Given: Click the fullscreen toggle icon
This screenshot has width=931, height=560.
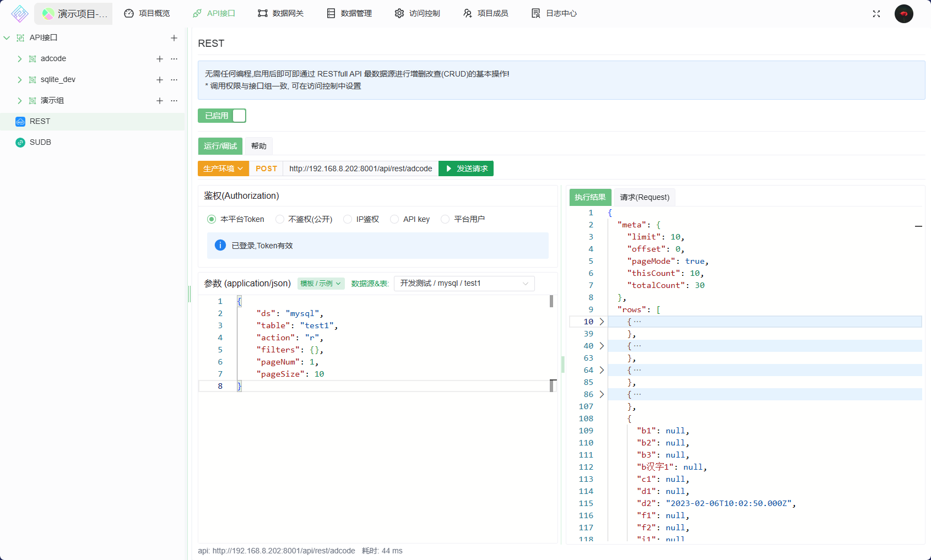Looking at the screenshot, I should [876, 14].
